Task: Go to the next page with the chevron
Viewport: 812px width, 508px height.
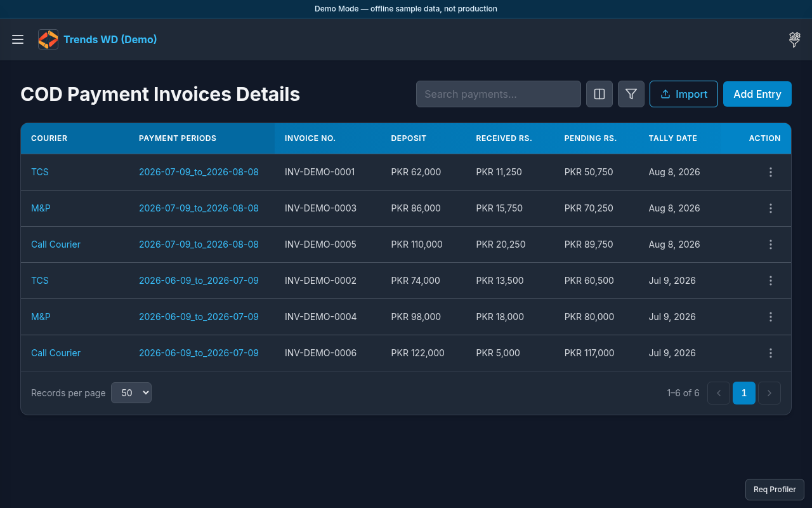Action: tap(769, 393)
